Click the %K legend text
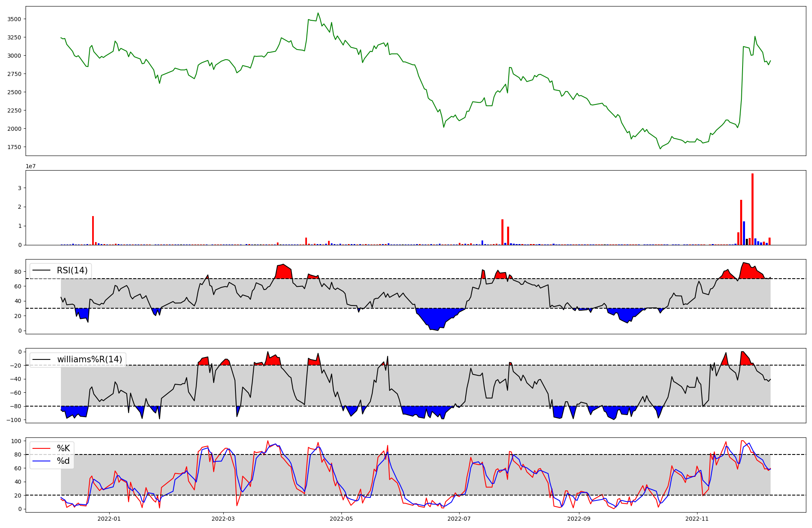Viewport: 812px width, 528px height. (x=63, y=448)
